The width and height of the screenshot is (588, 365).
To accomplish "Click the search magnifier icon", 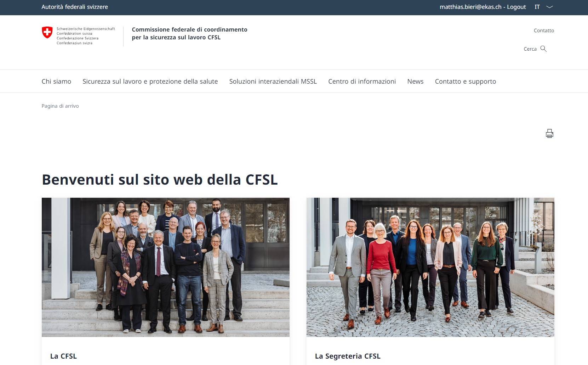I will (543, 49).
